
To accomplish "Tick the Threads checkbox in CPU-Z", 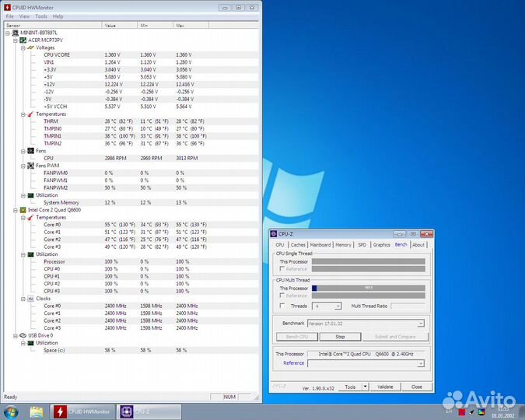I will tap(282, 306).
